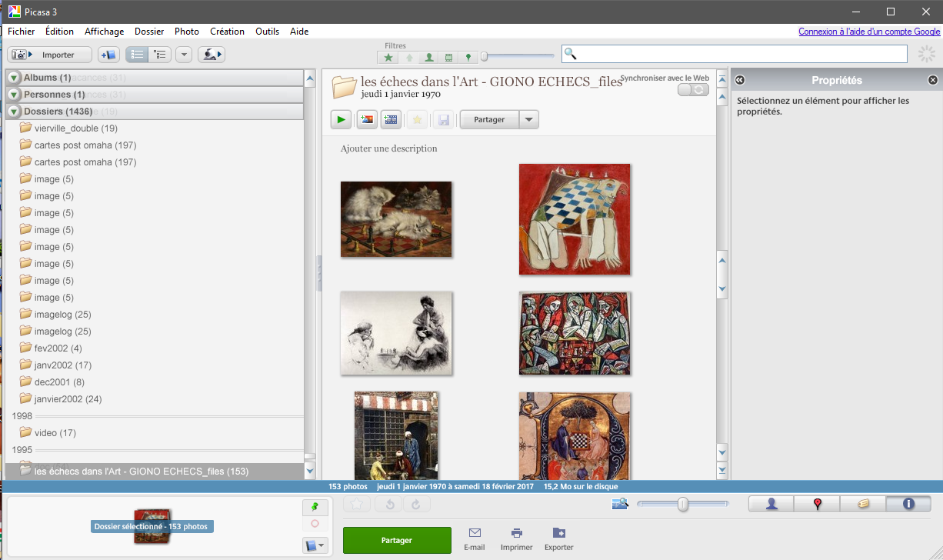Click Ajouter une description text
The height and width of the screenshot is (560, 943).
pos(388,148)
